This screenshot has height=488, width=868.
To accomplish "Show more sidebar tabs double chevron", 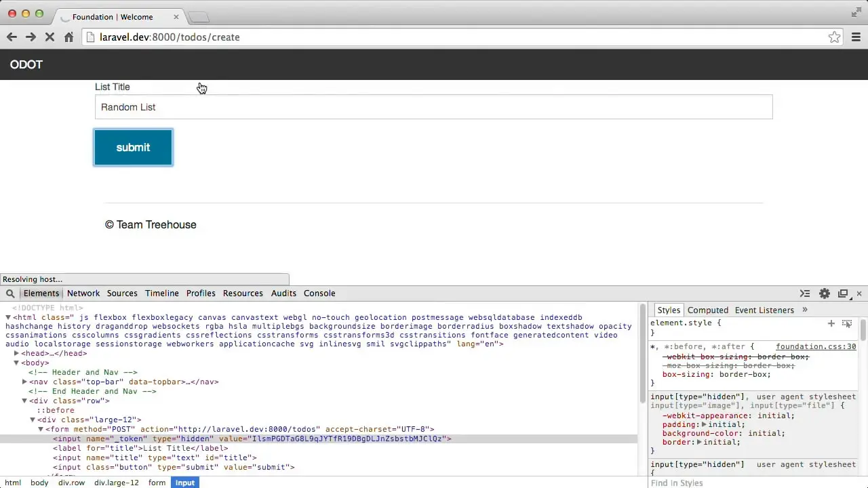I will click(805, 310).
